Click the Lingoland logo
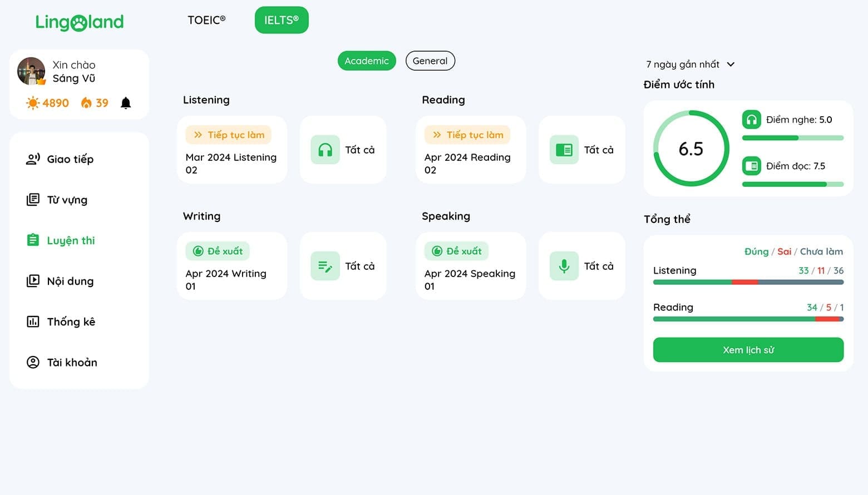This screenshot has width=868, height=495. [x=80, y=22]
